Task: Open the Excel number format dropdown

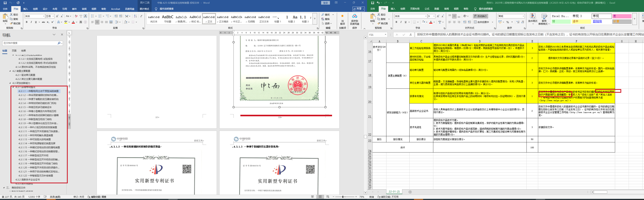Action: pyautogui.click(x=523, y=16)
